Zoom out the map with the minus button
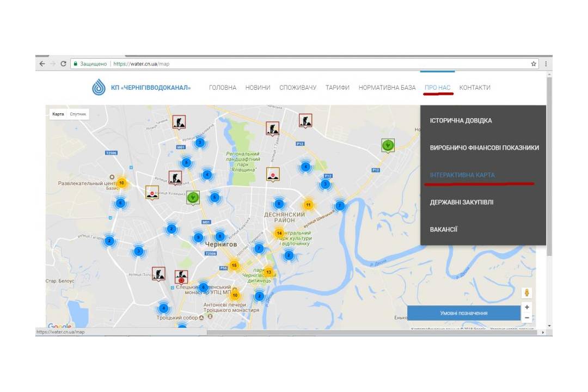This screenshot has width=588, height=392. tap(527, 318)
